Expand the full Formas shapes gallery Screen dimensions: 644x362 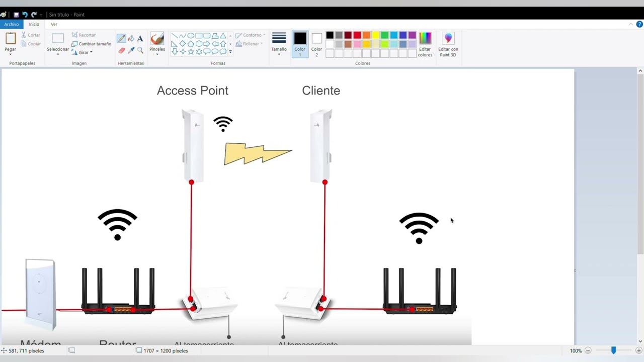[x=230, y=52]
